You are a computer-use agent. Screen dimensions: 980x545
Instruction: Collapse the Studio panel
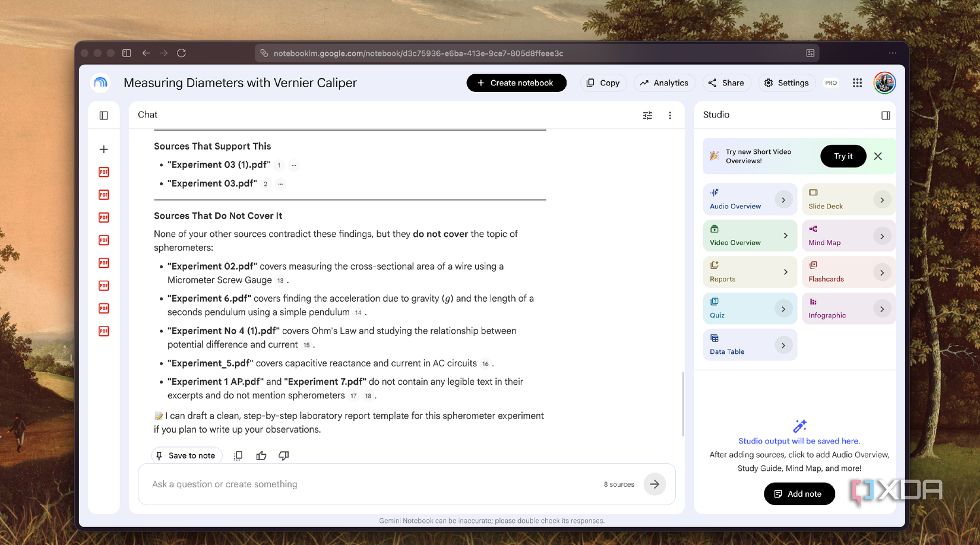pos(886,115)
